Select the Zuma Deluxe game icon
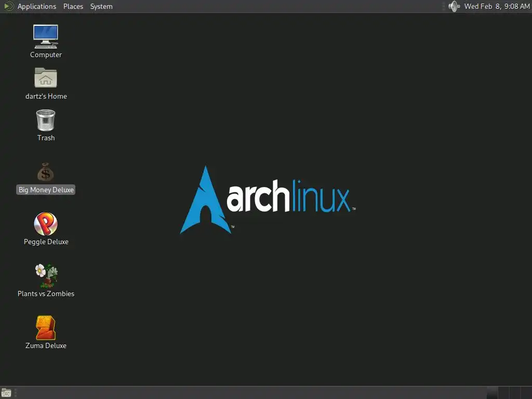This screenshot has width=532, height=399. pyautogui.click(x=46, y=328)
